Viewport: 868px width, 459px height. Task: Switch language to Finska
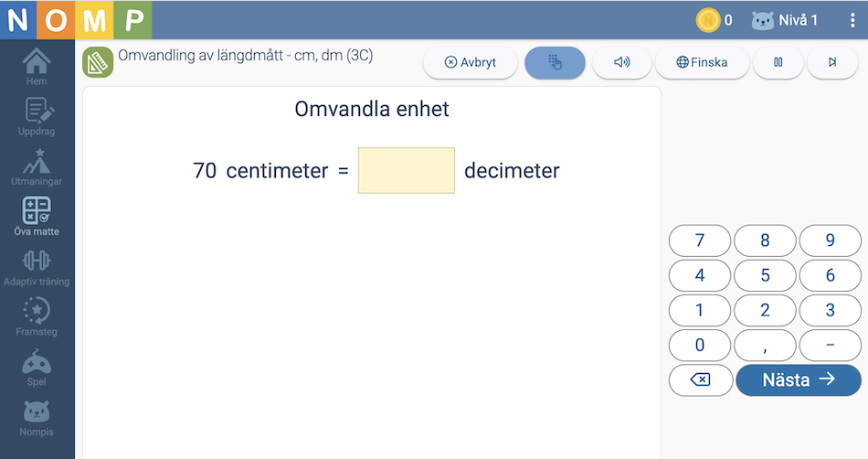click(x=702, y=62)
